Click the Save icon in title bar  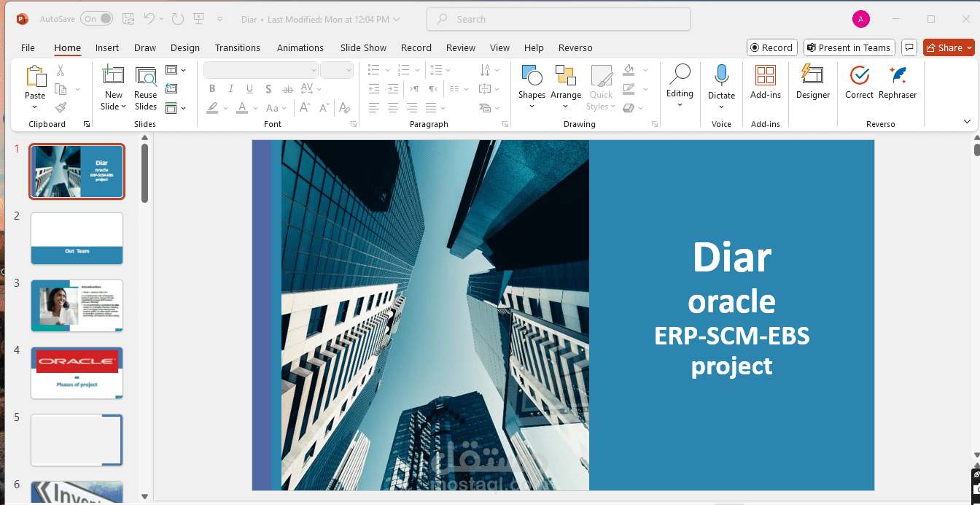(128, 19)
